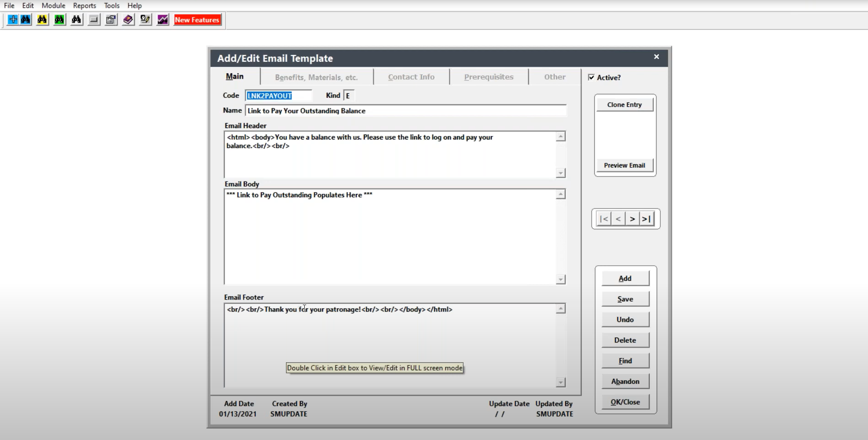Select the black binoculars find icon
Screen dimensions: 868x440
(76, 20)
